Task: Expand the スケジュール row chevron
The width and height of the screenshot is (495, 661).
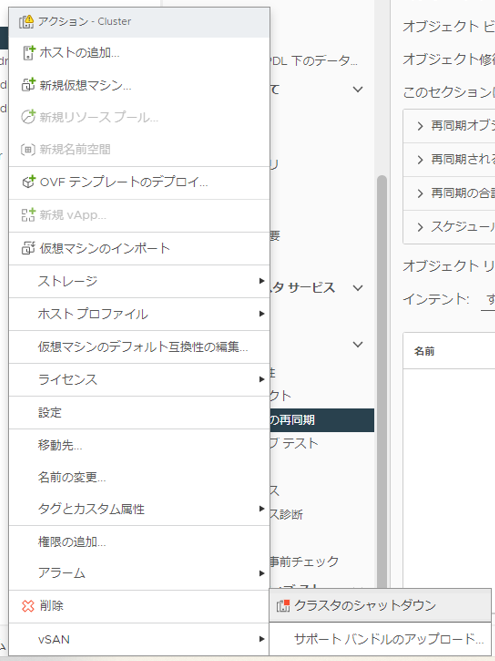Action: [420, 227]
